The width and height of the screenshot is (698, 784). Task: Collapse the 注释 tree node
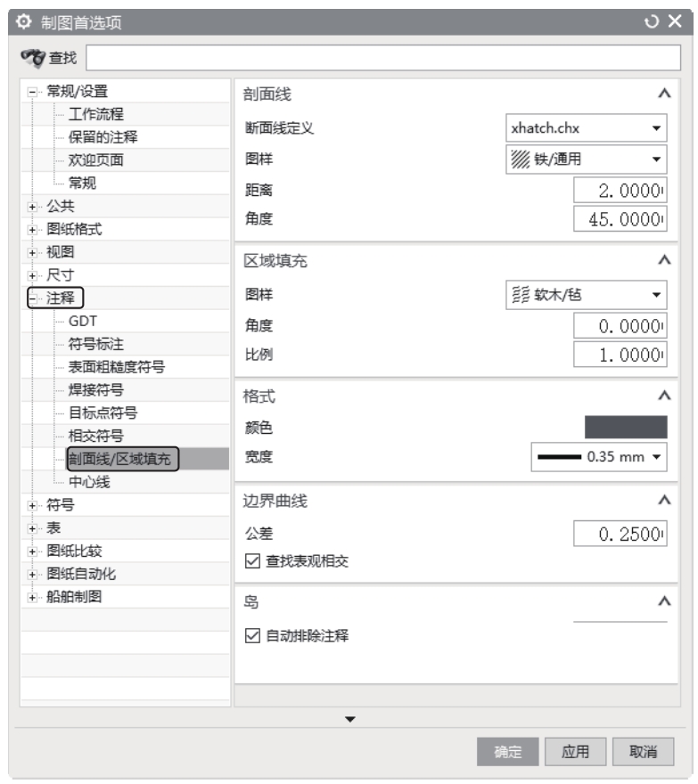pos(32,298)
